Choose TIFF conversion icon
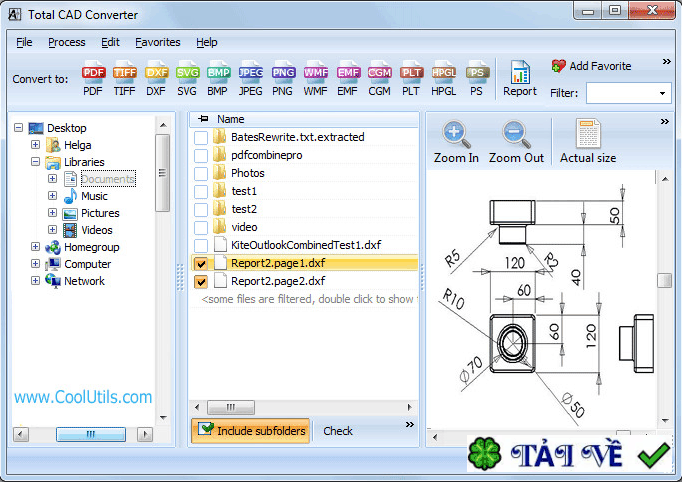The image size is (682, 482). pyautogui.click(x=124, y=78)
